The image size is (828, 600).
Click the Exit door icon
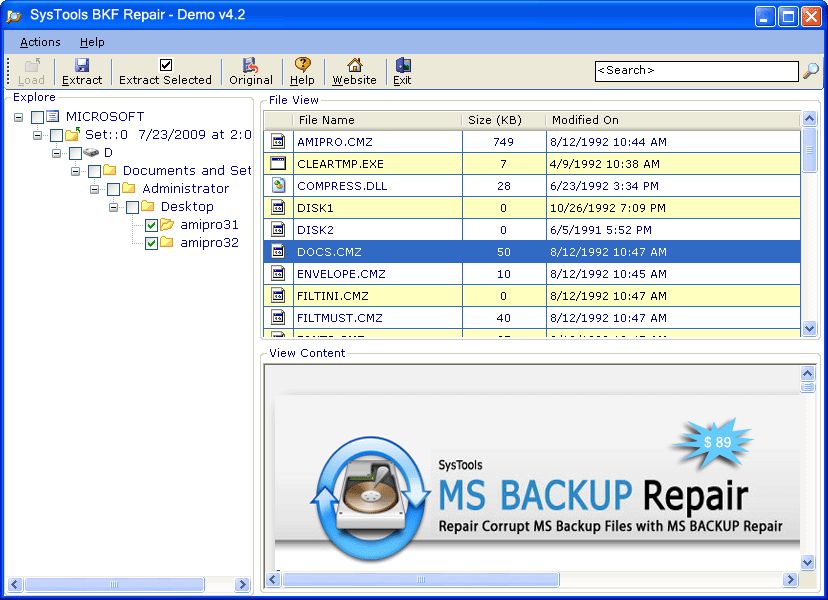pos(403,64)
